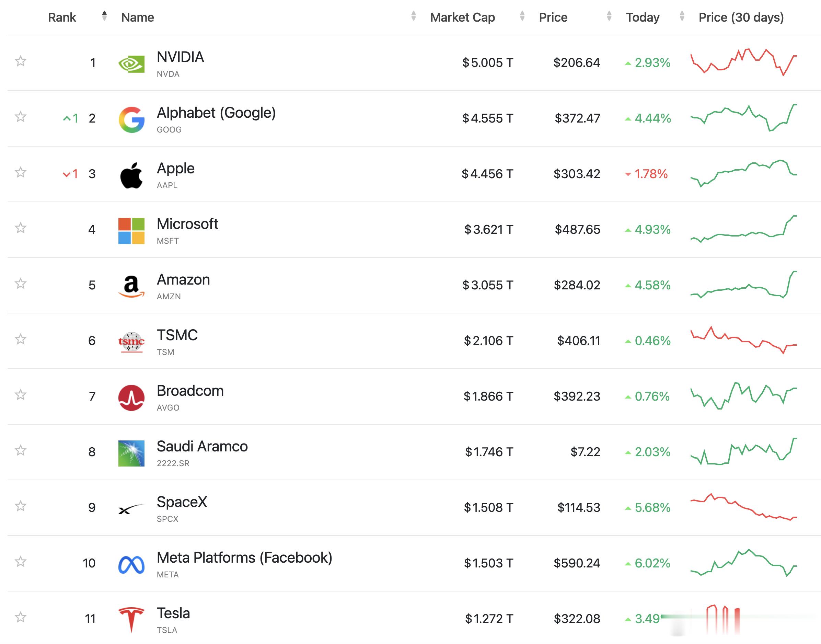Image resolution: width=821 pixels, height=644 pixels.
Task: Sort table by Price column arrows
Action: click(609, 16)
